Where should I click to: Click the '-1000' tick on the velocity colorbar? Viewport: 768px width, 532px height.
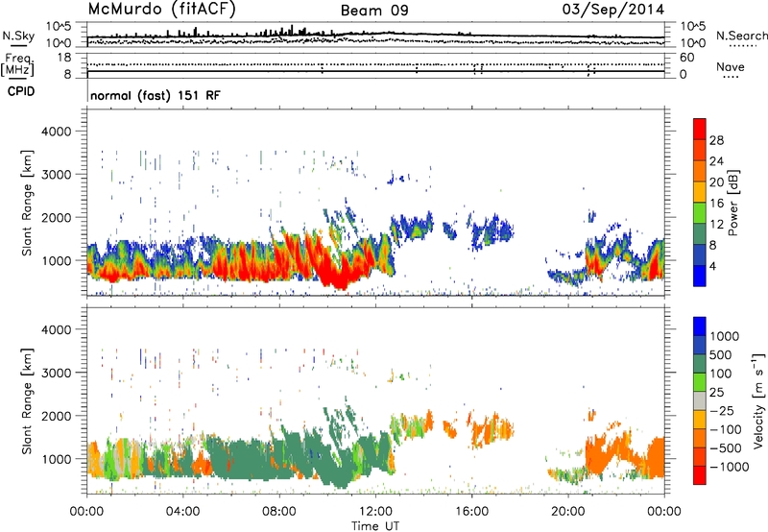[729, 467]
